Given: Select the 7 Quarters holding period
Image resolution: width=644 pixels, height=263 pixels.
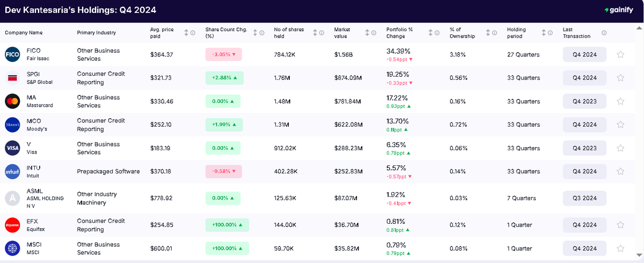Looking at the screenshot, I should pos(522,198).
